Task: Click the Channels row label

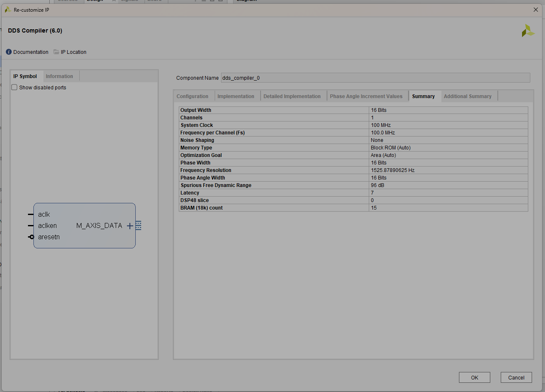Action: 191,118
